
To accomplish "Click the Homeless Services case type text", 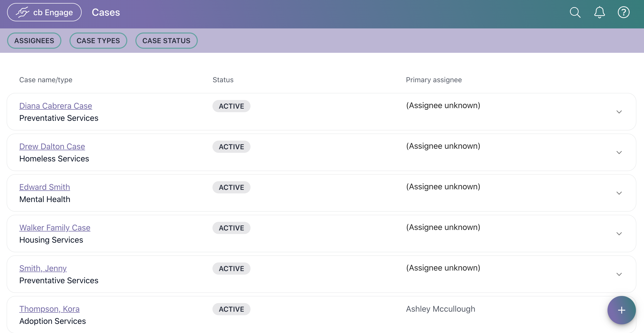I will pos(54,159).
